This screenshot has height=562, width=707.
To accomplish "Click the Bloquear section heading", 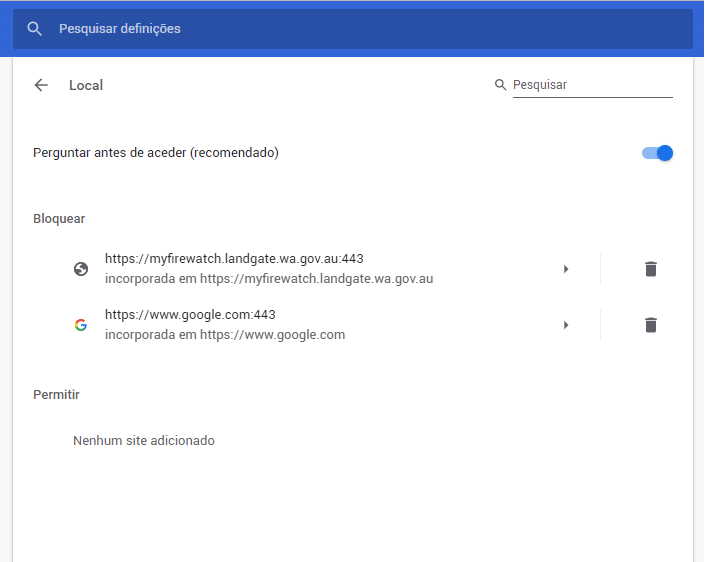I will (59, 219).
